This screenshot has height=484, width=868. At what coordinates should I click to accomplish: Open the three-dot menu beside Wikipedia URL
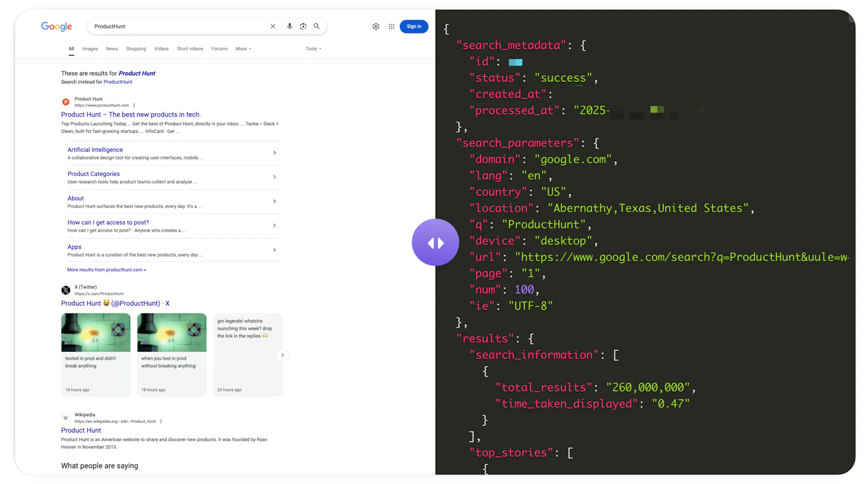coord(161,422)
